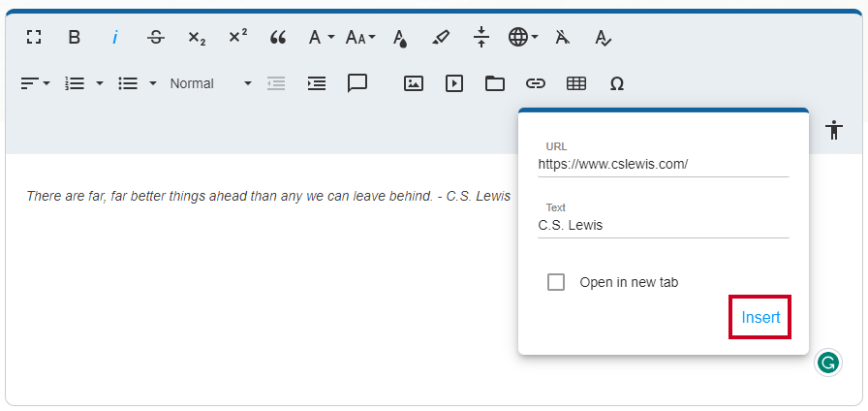Add a comment bubble
Image resolution: width=868 pixels, height=411 pixels.
pyautogui.click(x=357, y=83)
